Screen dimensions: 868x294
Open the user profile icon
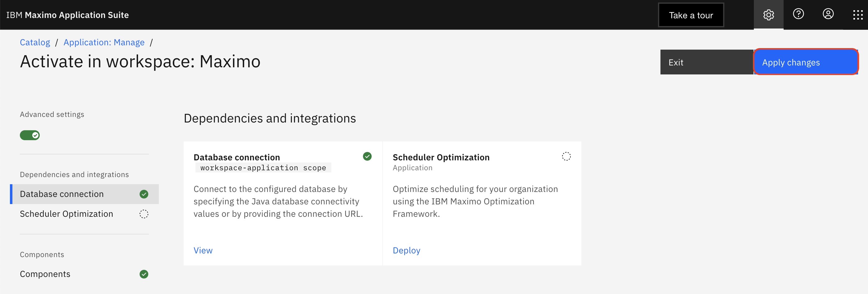828,14
